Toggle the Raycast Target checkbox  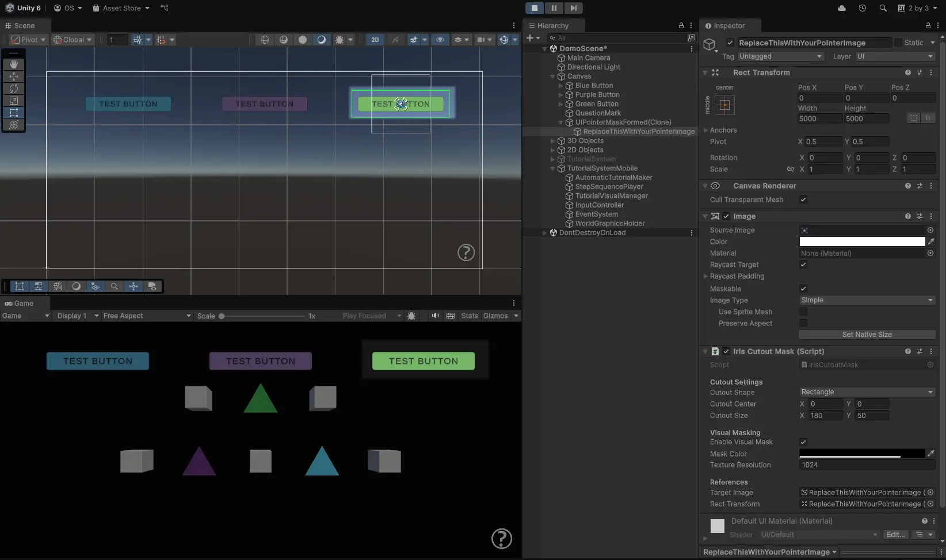tap(803, 264)
